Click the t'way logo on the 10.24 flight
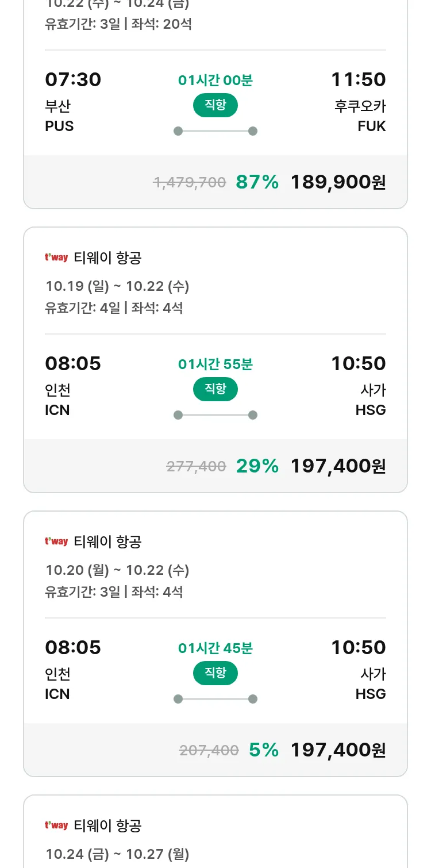 (x=56, y=825)
